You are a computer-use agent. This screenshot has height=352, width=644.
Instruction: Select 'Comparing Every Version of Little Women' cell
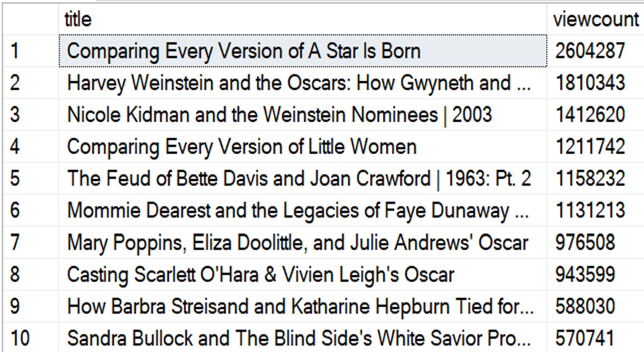pyautogui.click(x=303, y=147)
